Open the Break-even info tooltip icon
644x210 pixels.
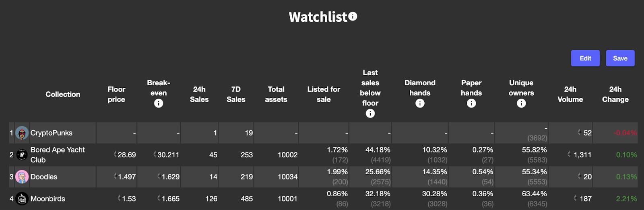pos(159,103)
